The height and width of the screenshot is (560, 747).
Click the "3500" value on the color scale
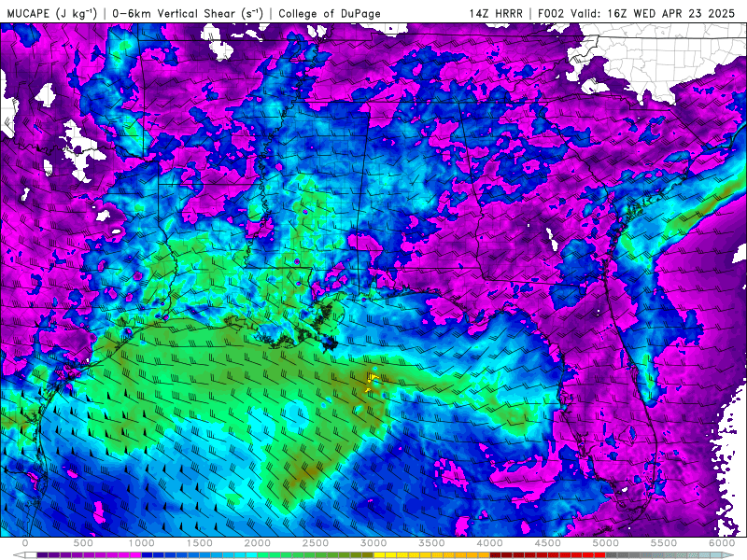[431, 543]
